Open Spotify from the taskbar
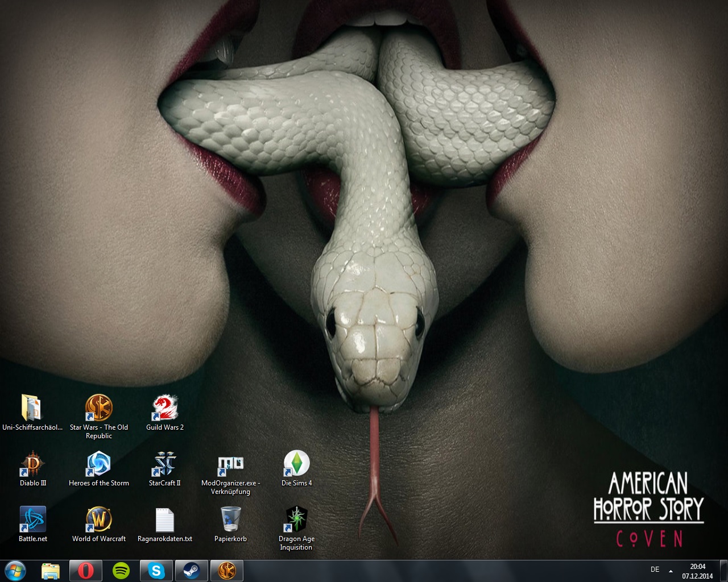The height and width of the screenshot is (582, 728). pyautogui.click(x=121, y=571)
